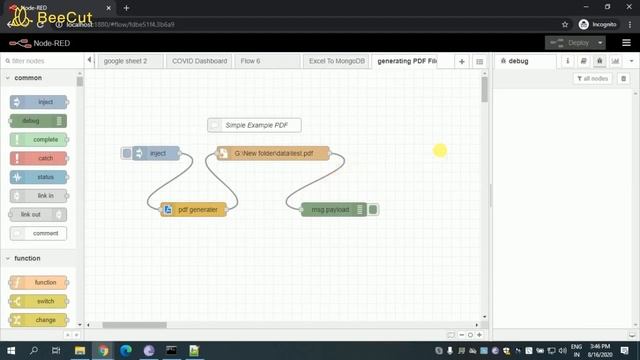Screen dimensions: 640x360
Task: Zoom in the flow canvas
Action: click(479, 335)
